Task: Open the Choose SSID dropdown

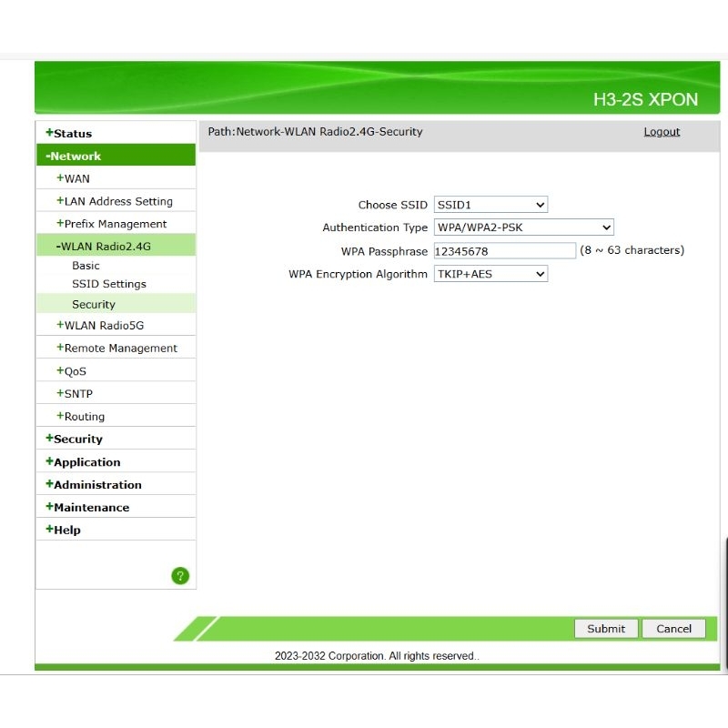Action: (490, 205)
